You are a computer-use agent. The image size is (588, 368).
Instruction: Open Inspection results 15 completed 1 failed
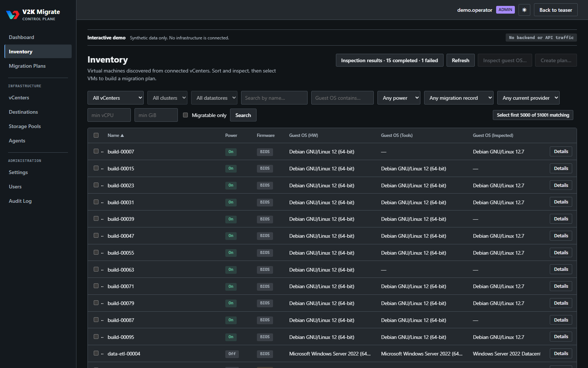tap(390, 60)
